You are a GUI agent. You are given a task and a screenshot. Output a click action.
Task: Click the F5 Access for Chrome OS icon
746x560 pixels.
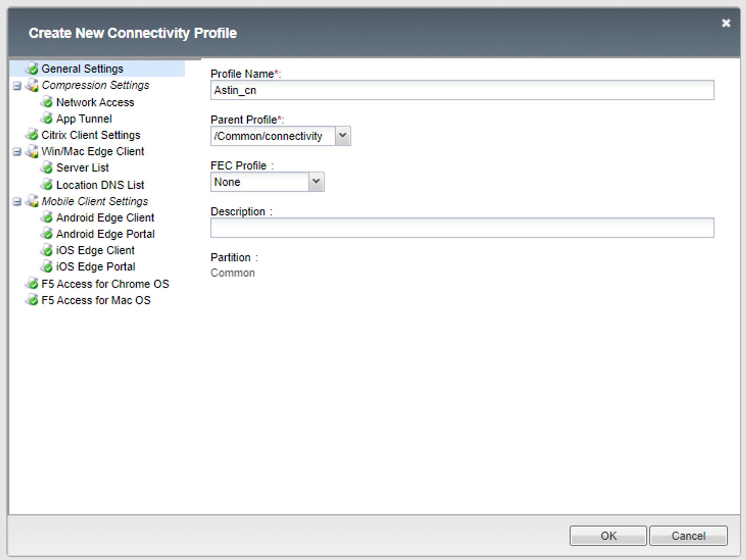(32, 284)
